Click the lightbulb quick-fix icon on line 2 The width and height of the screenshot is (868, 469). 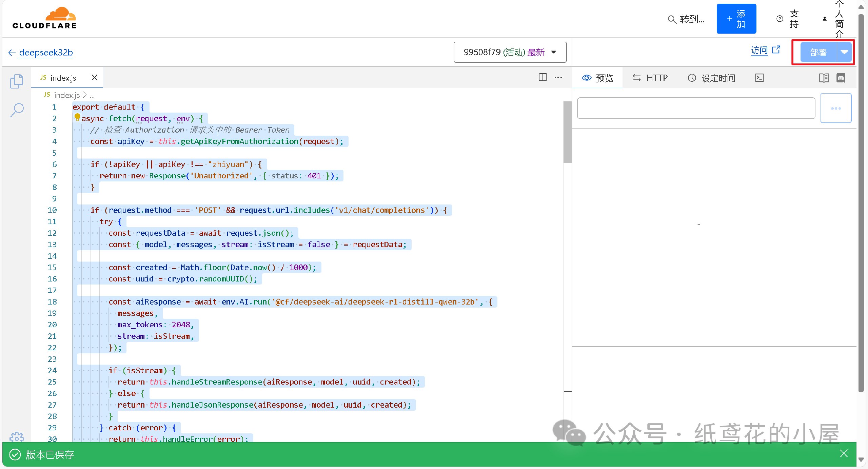pyautogui.click(x=77, y=117)
